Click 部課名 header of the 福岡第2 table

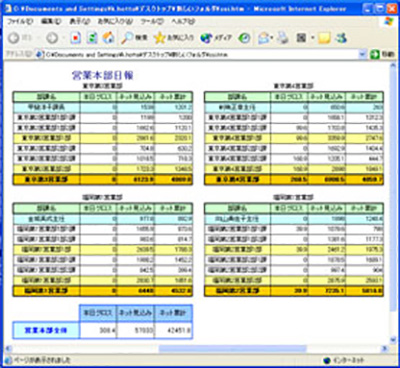tap(238, 209)
